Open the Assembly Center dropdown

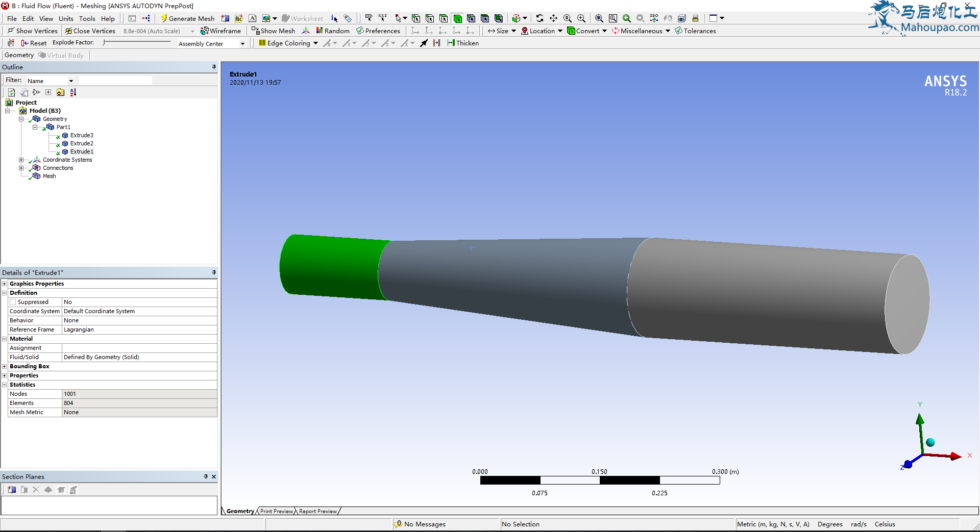click(242, 44)
